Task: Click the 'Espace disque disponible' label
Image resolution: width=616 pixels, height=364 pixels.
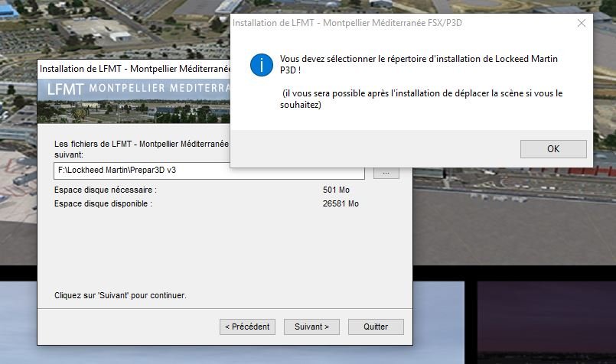Action: coord(103,203)
